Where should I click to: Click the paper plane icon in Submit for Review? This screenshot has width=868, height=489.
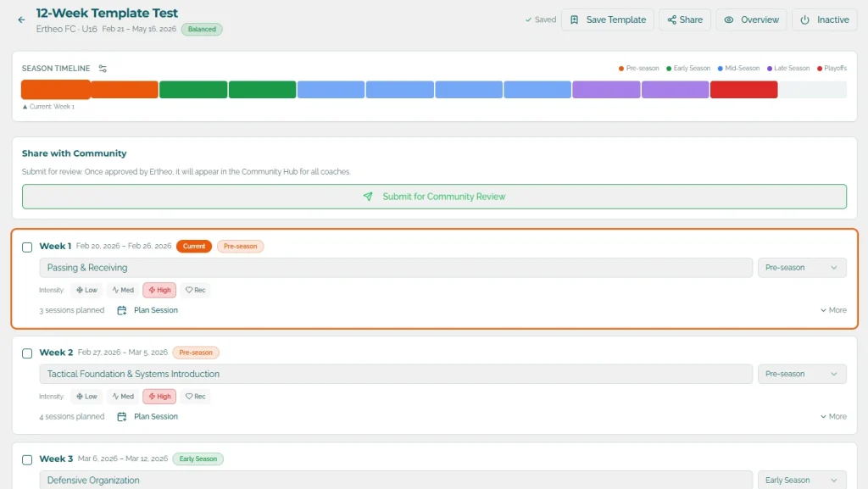point(367,196)
